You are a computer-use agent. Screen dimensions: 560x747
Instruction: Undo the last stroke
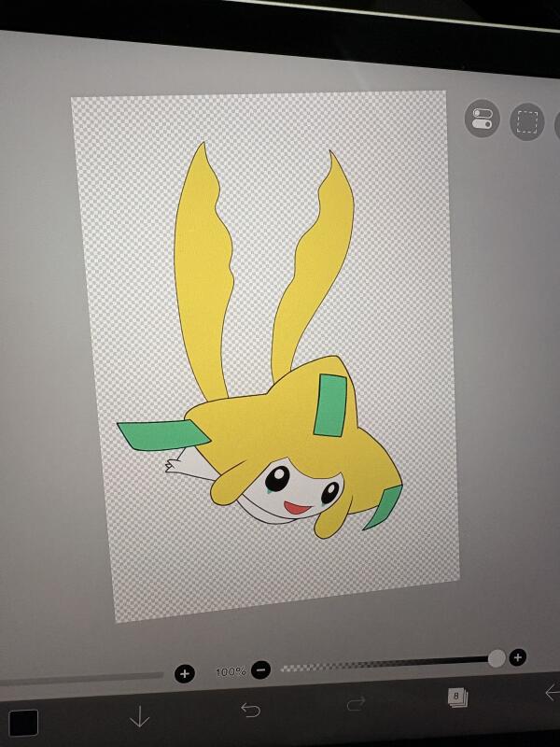250,710
